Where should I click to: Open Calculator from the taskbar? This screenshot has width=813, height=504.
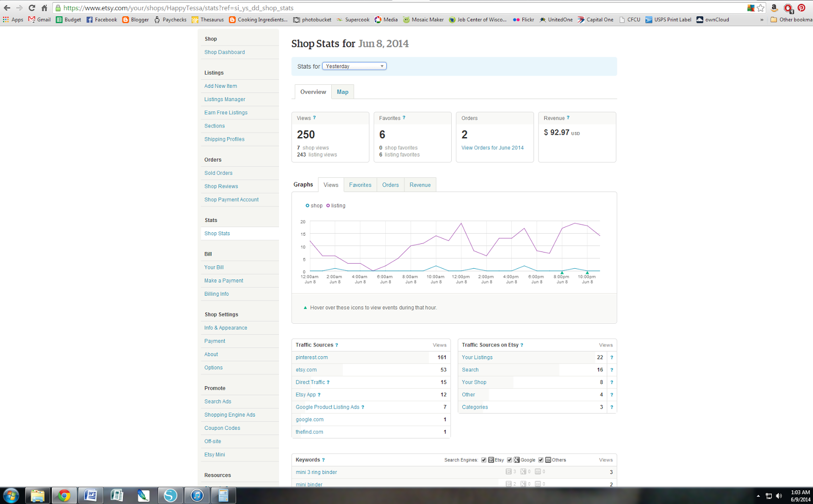coord(223,495)
